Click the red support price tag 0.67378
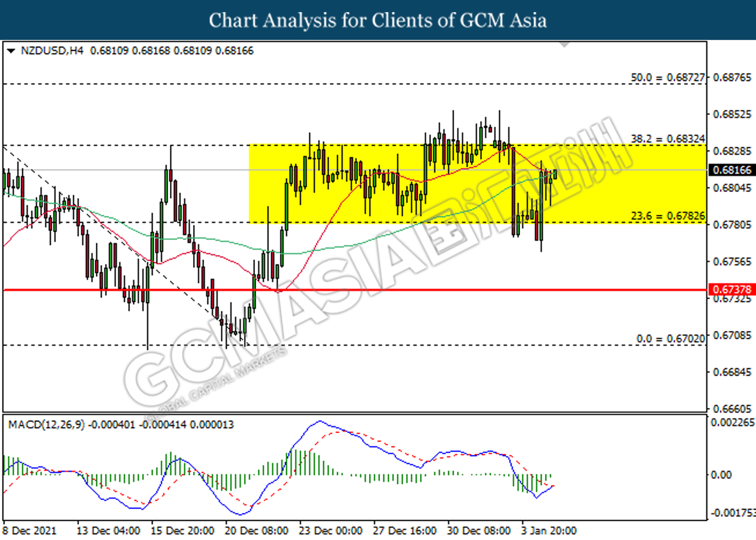The height and width of the screenshot is (540, 756). [x=732, y=289]
